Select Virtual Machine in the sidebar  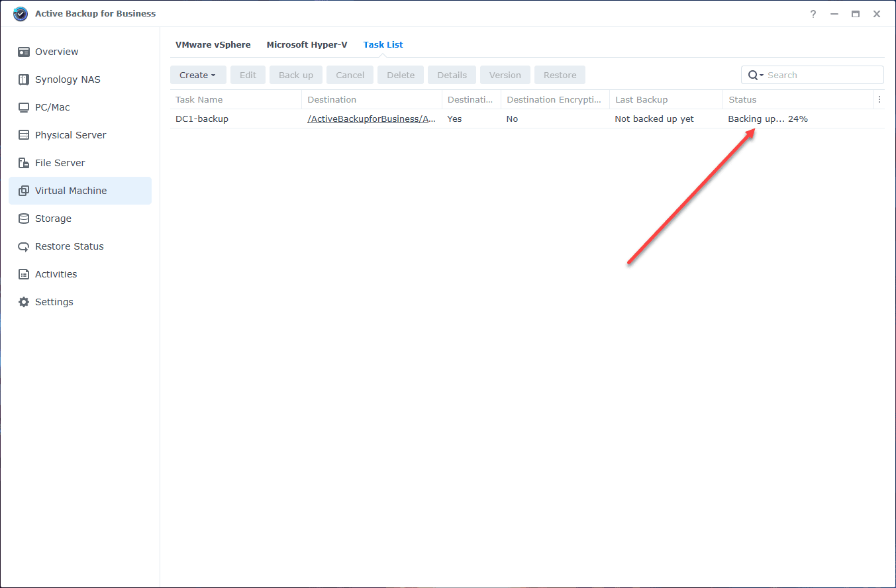[x=80, y=191]
